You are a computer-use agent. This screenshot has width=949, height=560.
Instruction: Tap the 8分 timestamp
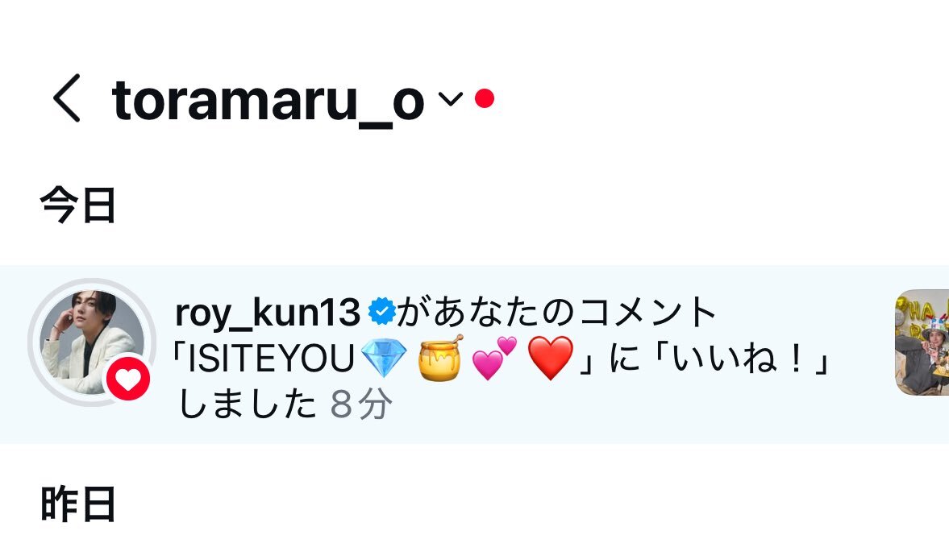361,404
